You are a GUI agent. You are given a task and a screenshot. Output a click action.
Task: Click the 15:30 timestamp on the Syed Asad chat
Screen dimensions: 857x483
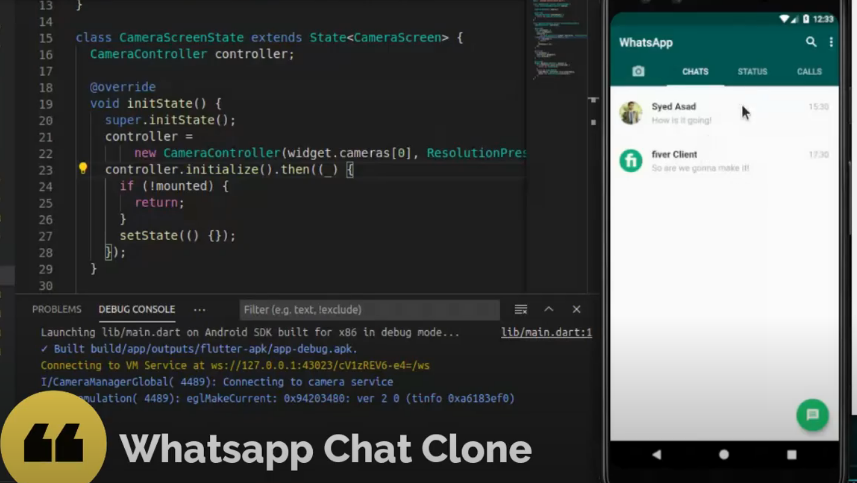[819, 107]
